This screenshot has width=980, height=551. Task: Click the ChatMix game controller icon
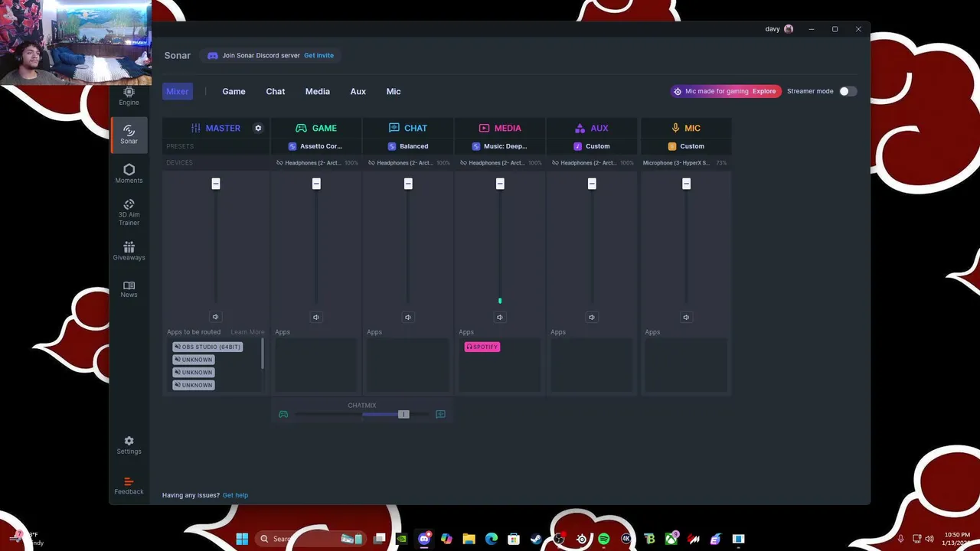pos(283,414)
